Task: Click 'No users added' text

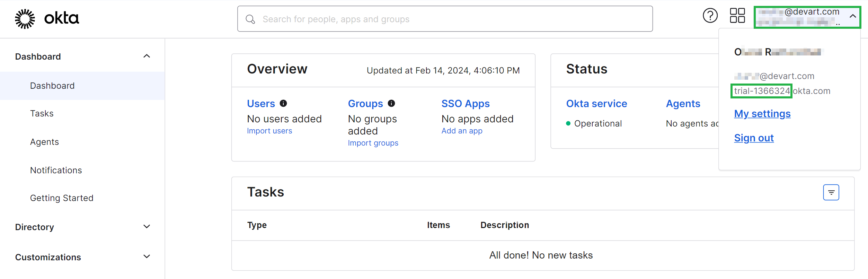Action: coord(284,119)
